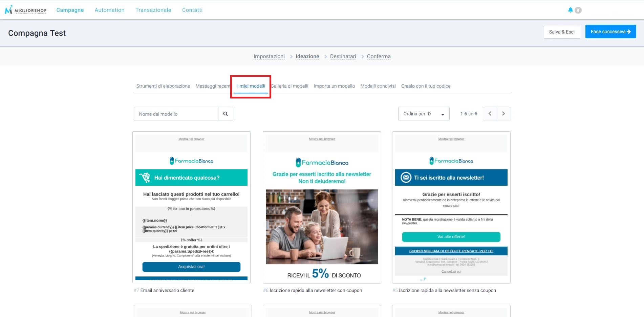Go to the Impostazioni step

pos(269,56)
